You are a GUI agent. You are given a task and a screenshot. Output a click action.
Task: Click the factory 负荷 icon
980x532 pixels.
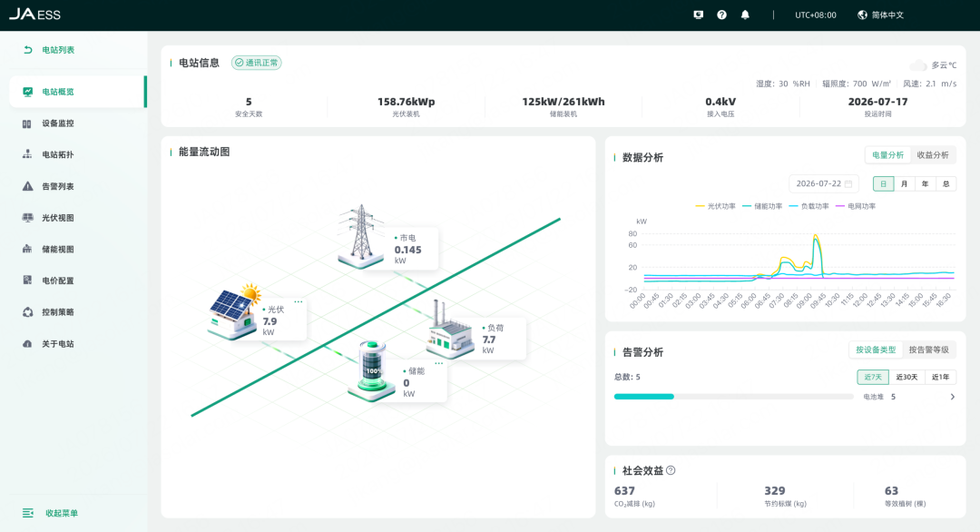click(x=449, y=330)
